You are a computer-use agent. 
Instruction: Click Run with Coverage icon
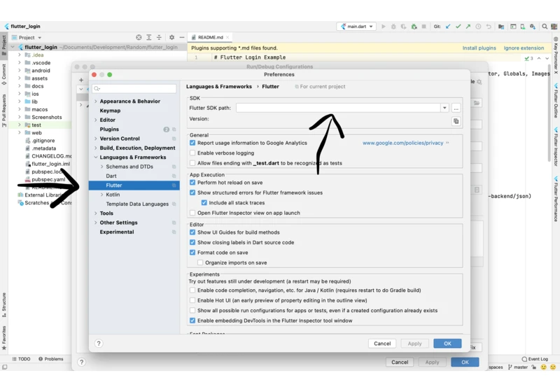pyautogui.click(x=403, y=27)
